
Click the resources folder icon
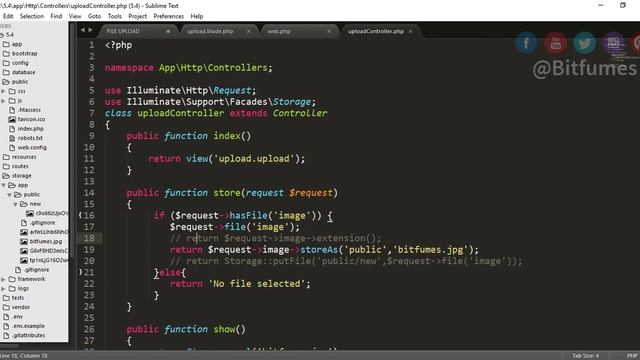6,157
